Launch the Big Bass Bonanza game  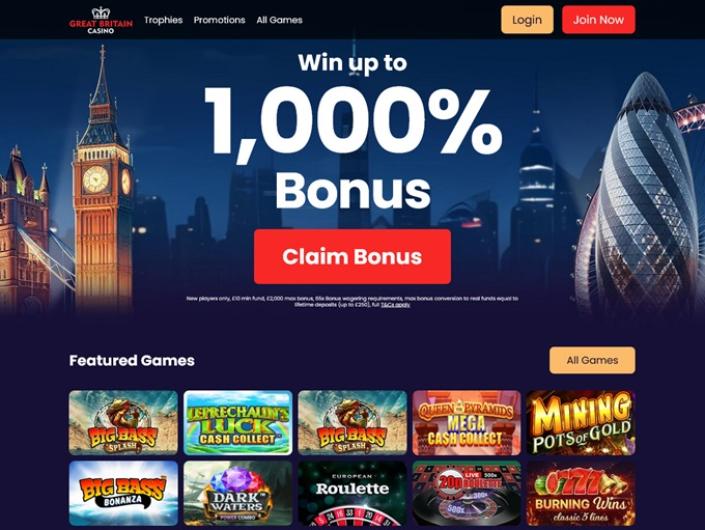pos(124,493)
